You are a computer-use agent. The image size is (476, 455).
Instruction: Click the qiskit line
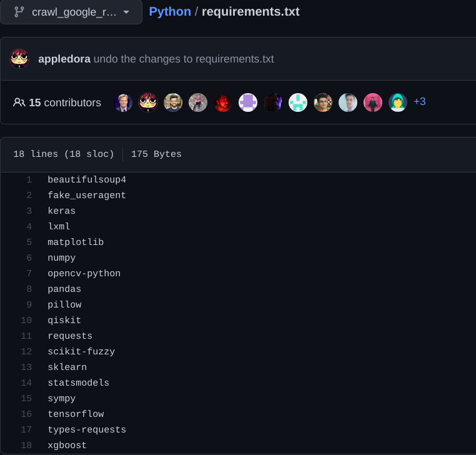64,320
